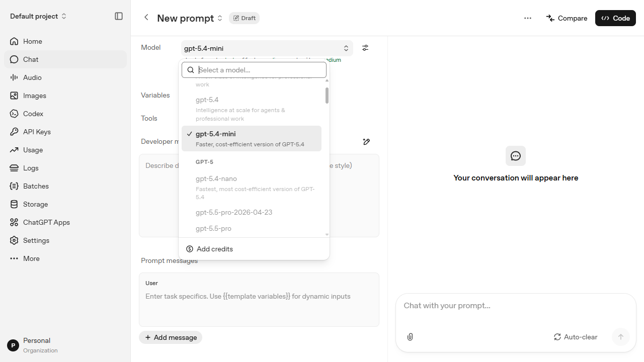This screenshot has height=362, width=644.
Task: Toggle Auto-clear conversation
Action: 576,337
